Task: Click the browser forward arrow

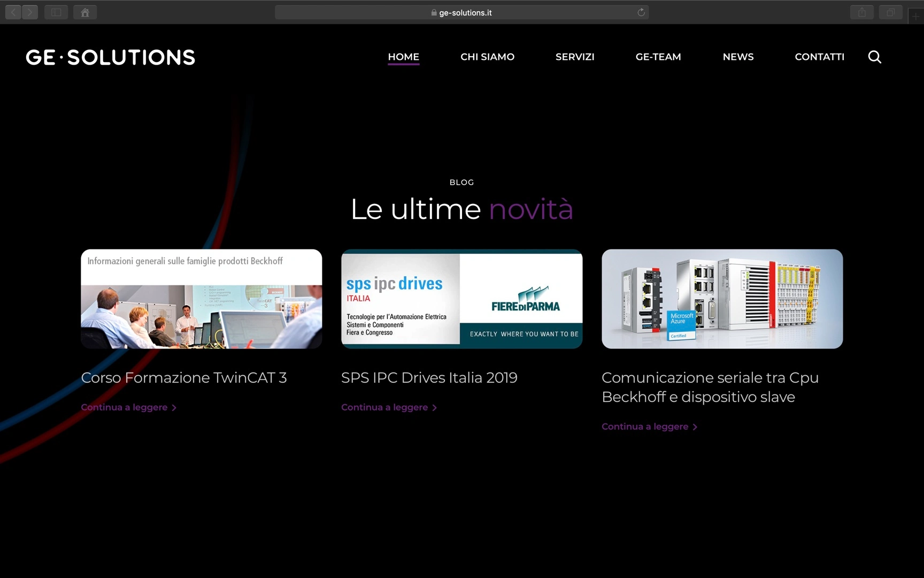Action: click(x=30, y=12)
